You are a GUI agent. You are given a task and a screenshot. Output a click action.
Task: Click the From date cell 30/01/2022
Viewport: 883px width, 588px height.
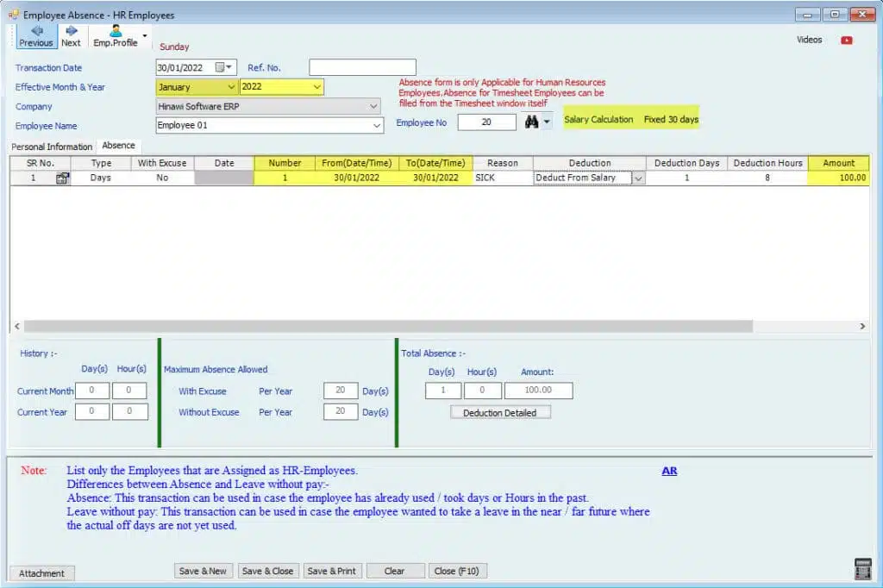click(356, 178)
